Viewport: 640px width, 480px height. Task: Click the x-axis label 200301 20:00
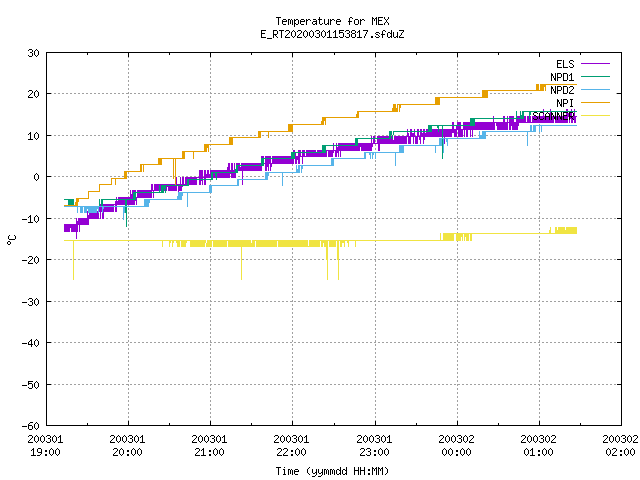tap(127, 446)
